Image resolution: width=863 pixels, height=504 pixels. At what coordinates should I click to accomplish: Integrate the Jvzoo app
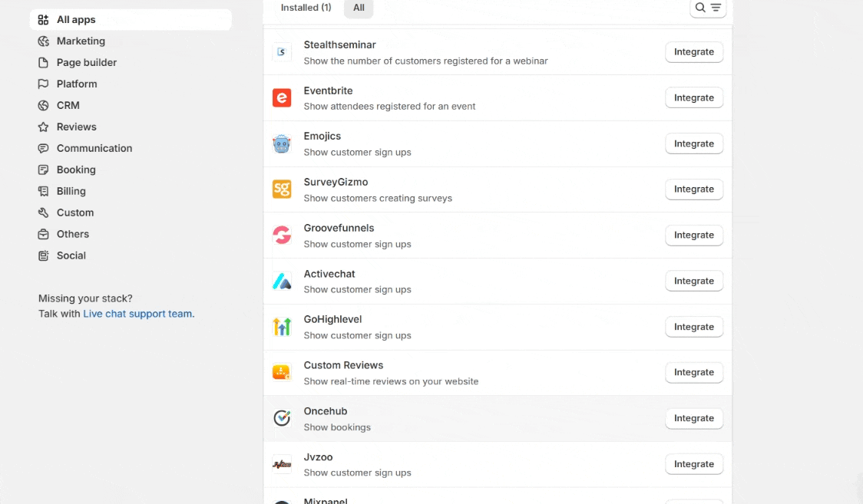point(693,464)
